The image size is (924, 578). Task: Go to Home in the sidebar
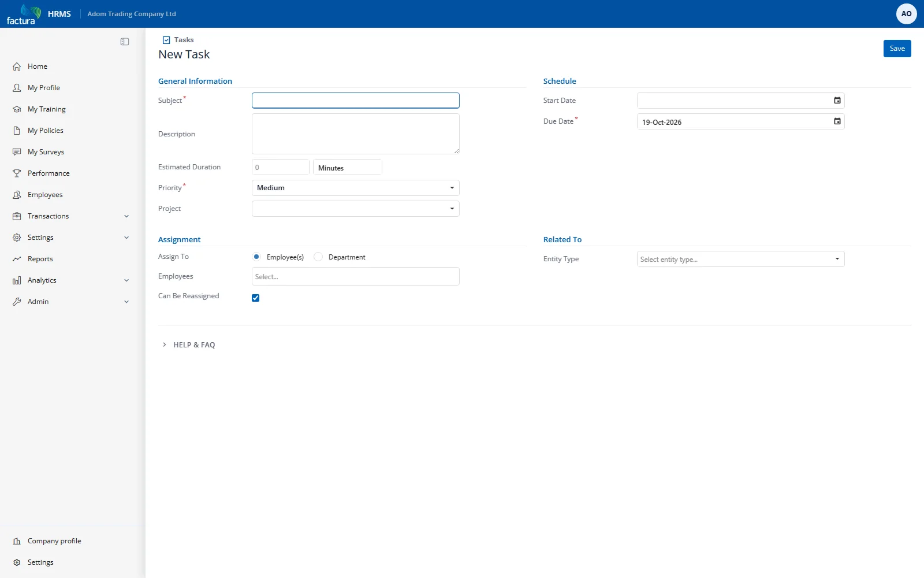coord(38,66)
